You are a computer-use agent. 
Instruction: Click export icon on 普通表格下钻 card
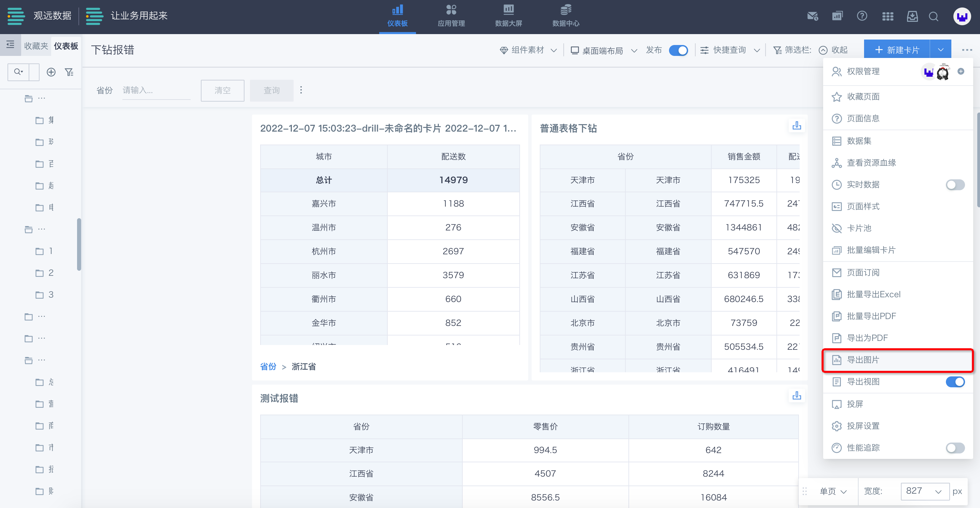point(797,126)
